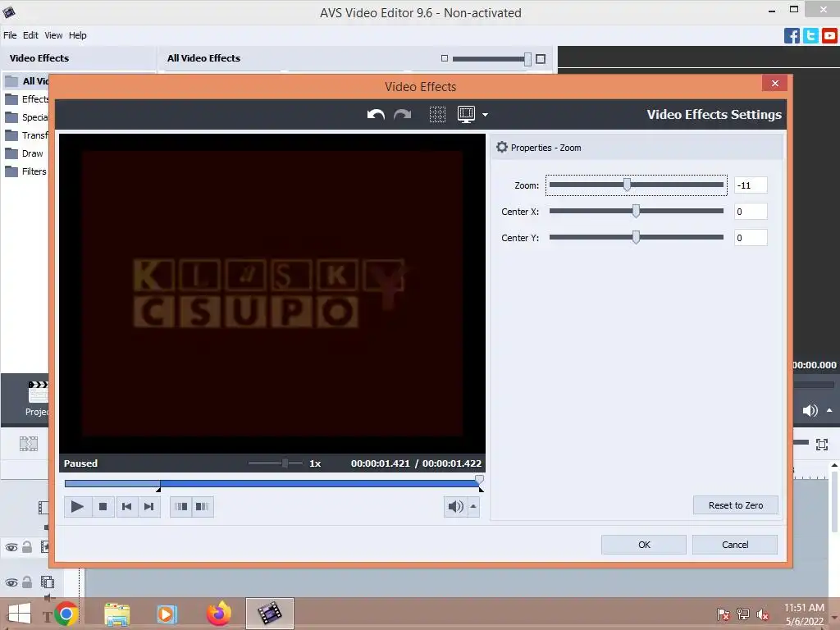Click the undo arrow in Video Effects
The height and width of the screenshot is (630, 840).
pos(376,114)
